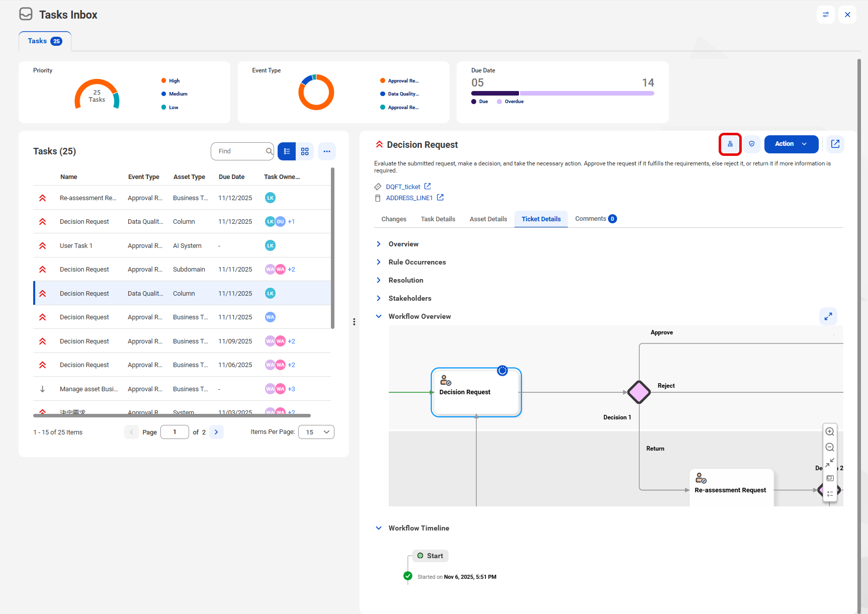
Task: Toggle the first Approval Re... legend entry in Event Type
Action: click(x=400, y=81)
